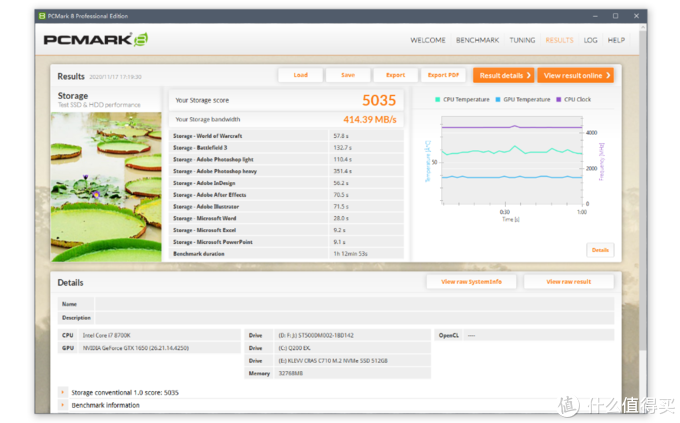Click the Load button
This screenshot has width=680, height=423.
[301, 75]
